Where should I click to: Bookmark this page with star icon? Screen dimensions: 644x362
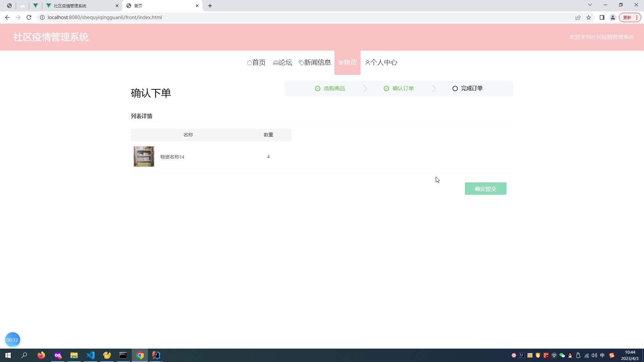(589, 18)
